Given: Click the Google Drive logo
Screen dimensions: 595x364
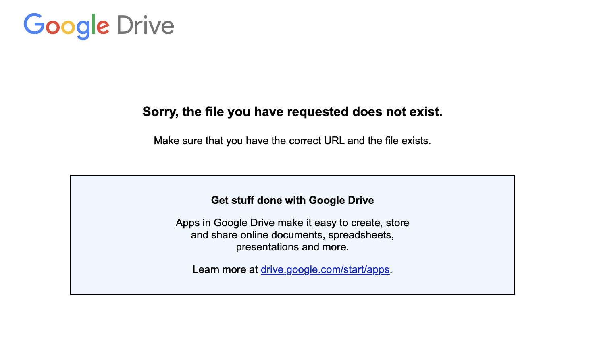Looking at the screenshot, I should point(99,25).
